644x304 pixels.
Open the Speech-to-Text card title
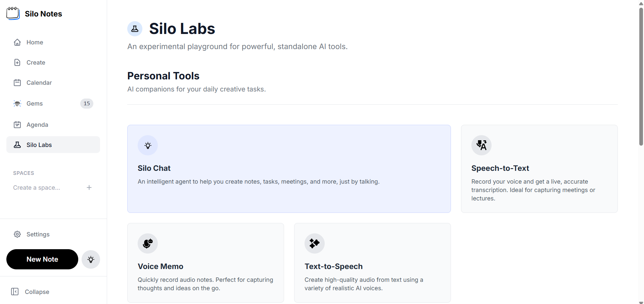click(500, 168)
